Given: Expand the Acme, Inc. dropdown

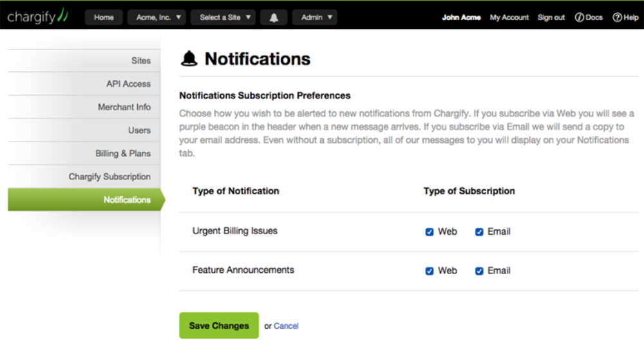Looking at the screenshot, I should pyautogui.click(x=156, y=17).
